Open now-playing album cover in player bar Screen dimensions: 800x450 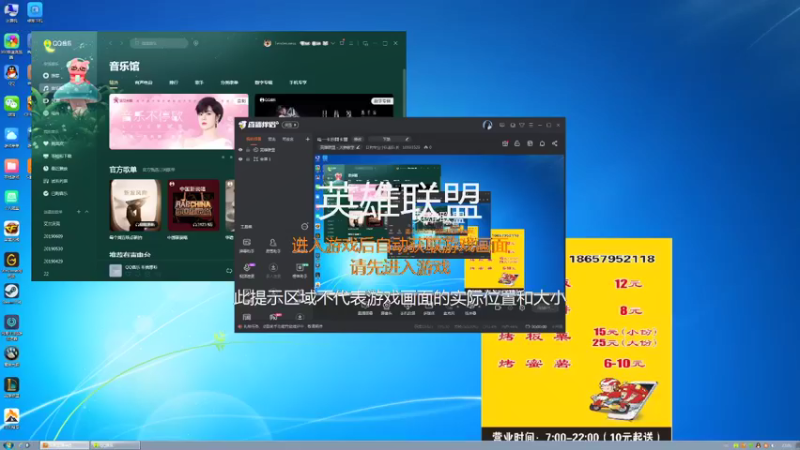(115, 270)
